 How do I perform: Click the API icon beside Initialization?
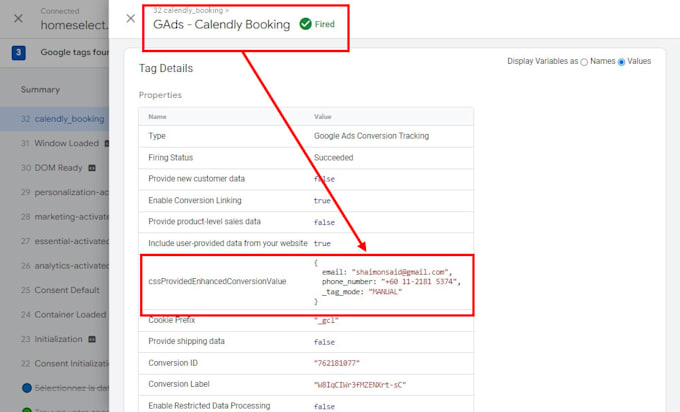click(x=92, y=339)
